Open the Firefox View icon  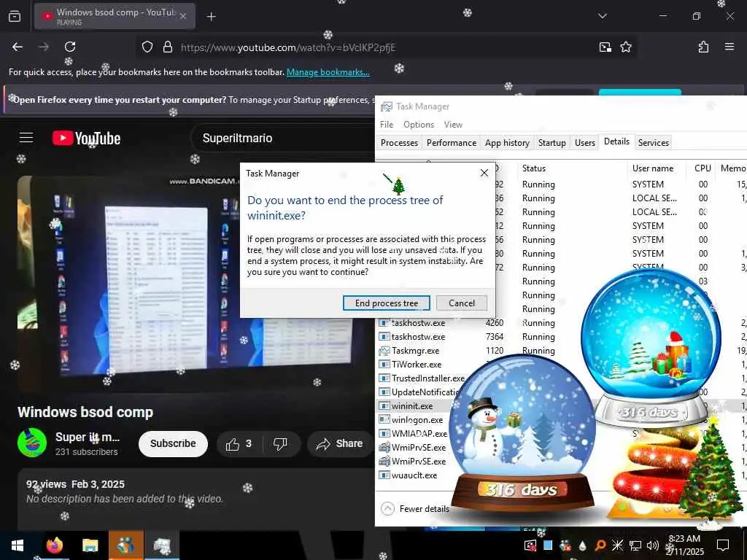click(x=15, y=16)
